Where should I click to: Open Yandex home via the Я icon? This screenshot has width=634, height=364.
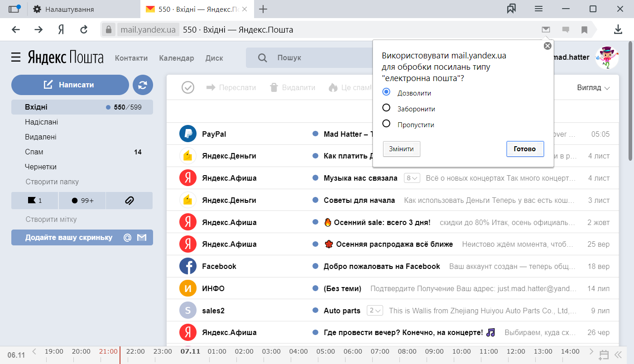click(x=61, y=30)
